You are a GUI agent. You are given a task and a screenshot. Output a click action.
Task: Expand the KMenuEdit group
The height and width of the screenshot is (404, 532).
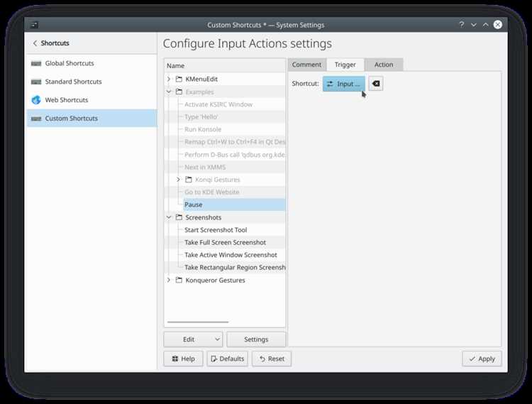point(169,79)
